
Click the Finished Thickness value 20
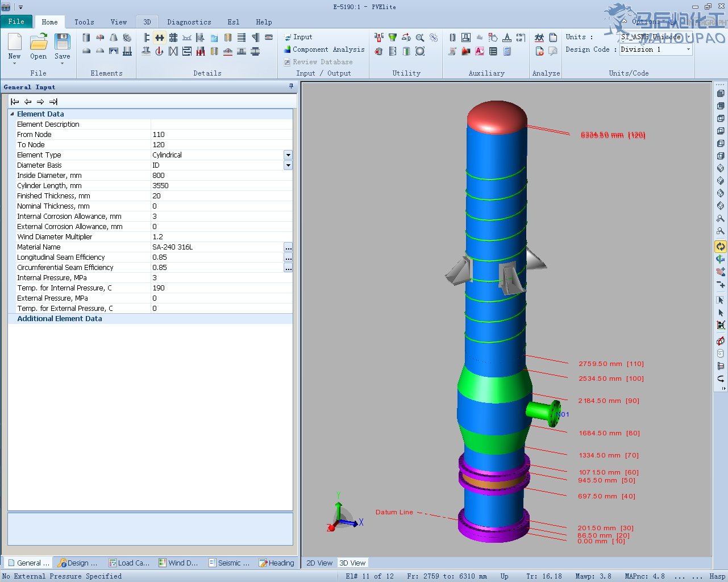[222, 196]
